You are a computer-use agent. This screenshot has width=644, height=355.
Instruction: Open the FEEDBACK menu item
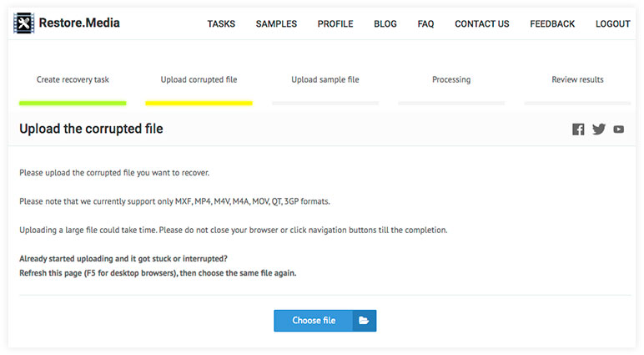[552, 24]
